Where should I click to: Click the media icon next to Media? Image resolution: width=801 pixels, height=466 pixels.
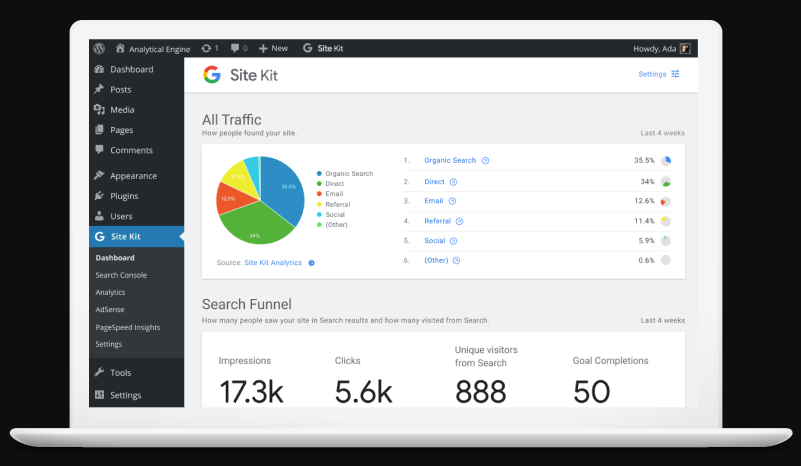[x=99, y=109]
